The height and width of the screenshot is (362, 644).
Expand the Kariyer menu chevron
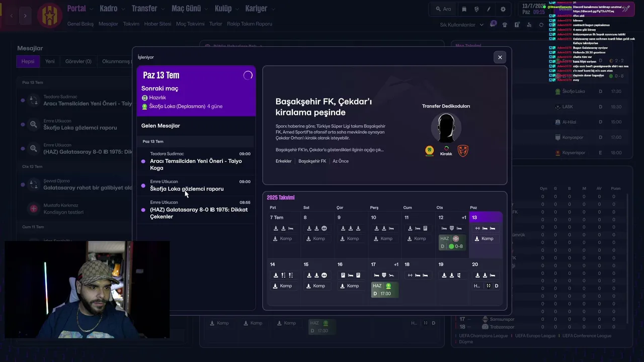click(x=273, y=9)
